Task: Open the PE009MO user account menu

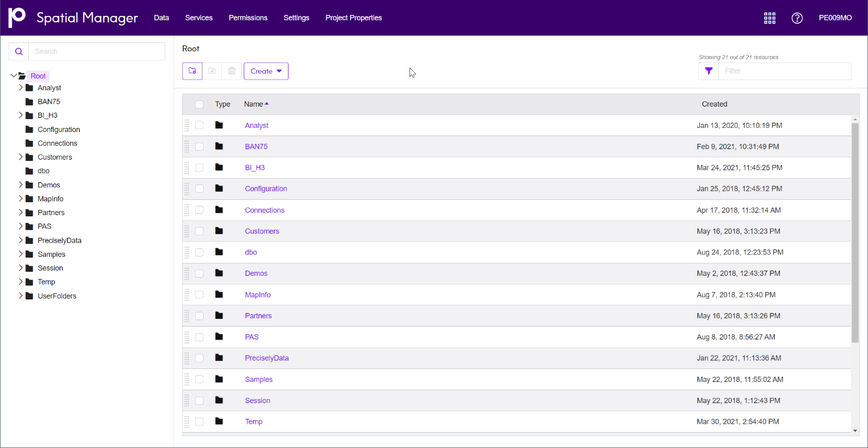Action: tap(835, 18)
